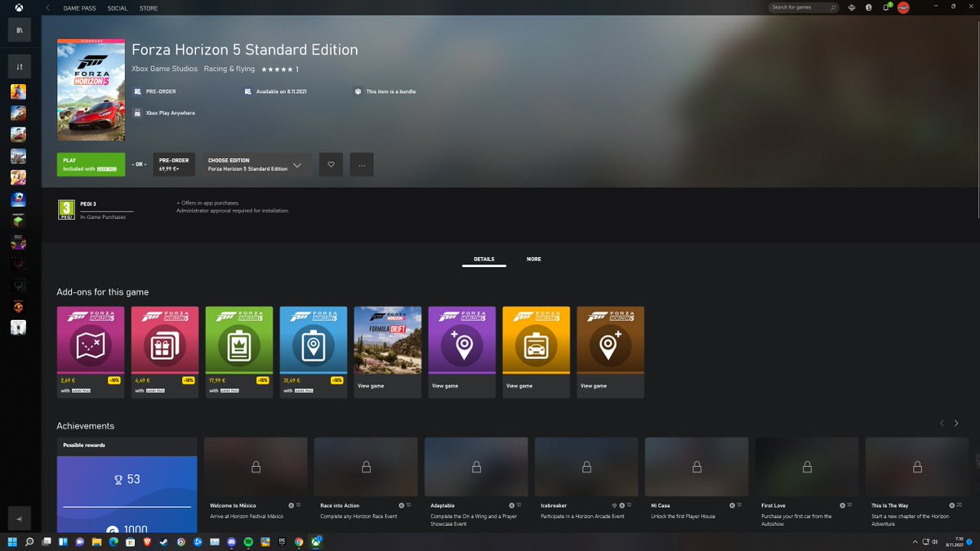Open First Love achievement card
980x551 pixels.
point(807,485)
